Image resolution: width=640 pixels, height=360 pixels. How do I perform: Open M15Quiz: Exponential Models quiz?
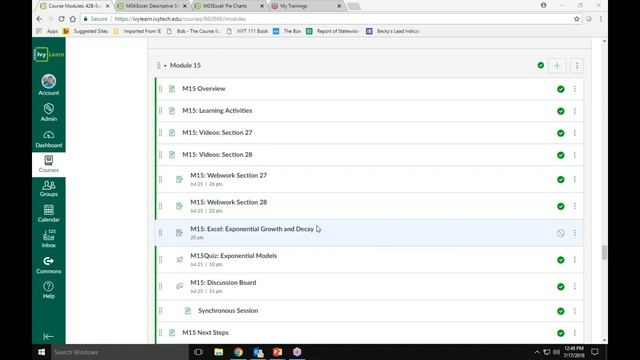click(x=233, y=256)
